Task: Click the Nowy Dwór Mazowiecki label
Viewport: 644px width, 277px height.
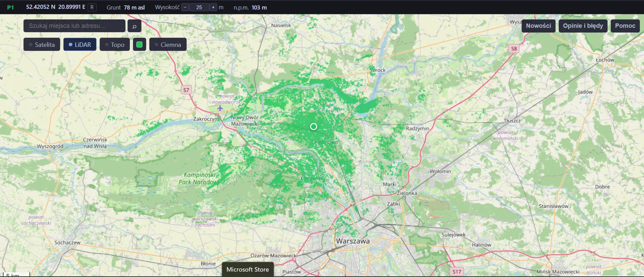Action: [x=245, y=121]
